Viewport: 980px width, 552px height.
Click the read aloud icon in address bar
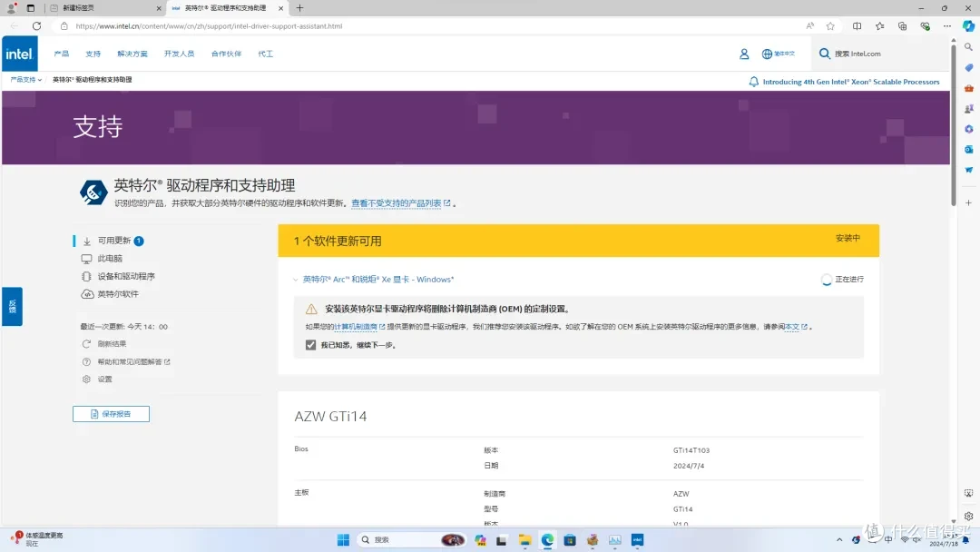pos(810,26)
